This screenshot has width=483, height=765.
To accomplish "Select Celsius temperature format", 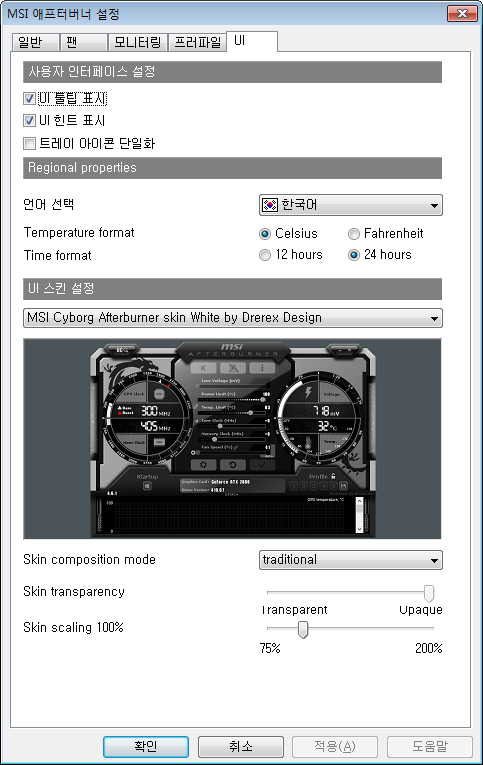I will click(x=264, y=234).
